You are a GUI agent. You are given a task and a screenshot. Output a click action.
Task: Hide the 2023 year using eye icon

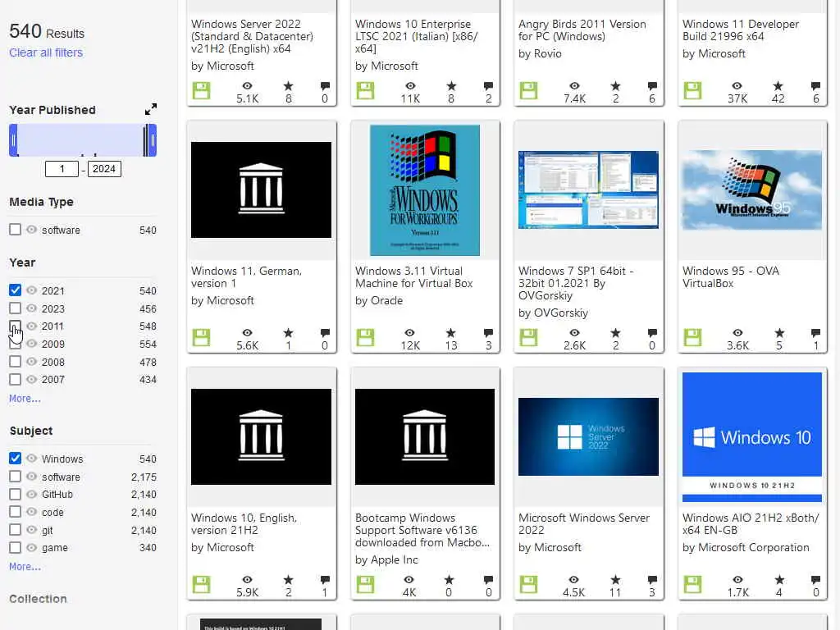pyautogui.click(x=32, y=308)
